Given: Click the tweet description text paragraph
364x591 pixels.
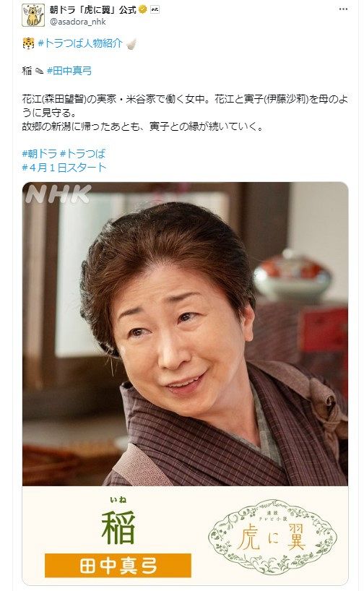Looking at the screenshot, I should click(185, 113).
